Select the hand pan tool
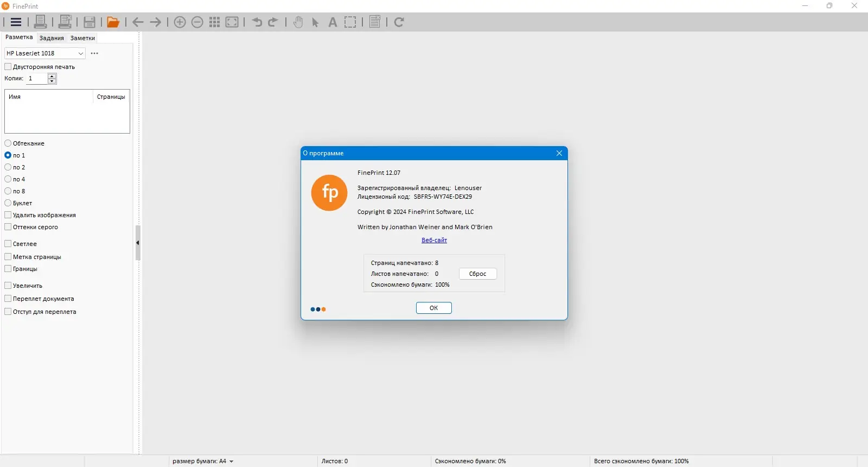Image resolution: width=868 pixels, height=467 pixels. [x=298, y=22]
